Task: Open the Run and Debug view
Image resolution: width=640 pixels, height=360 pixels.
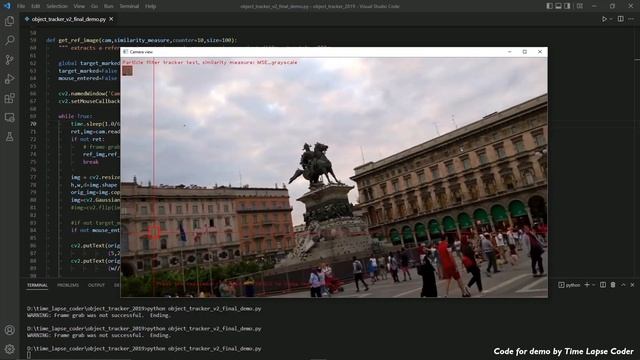Action: click(9, 79)
